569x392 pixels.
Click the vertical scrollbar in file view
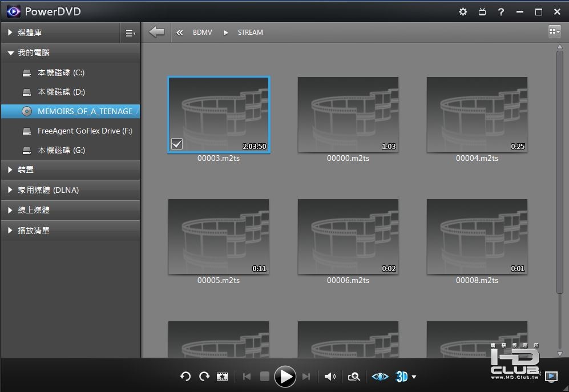pos(560,171)
